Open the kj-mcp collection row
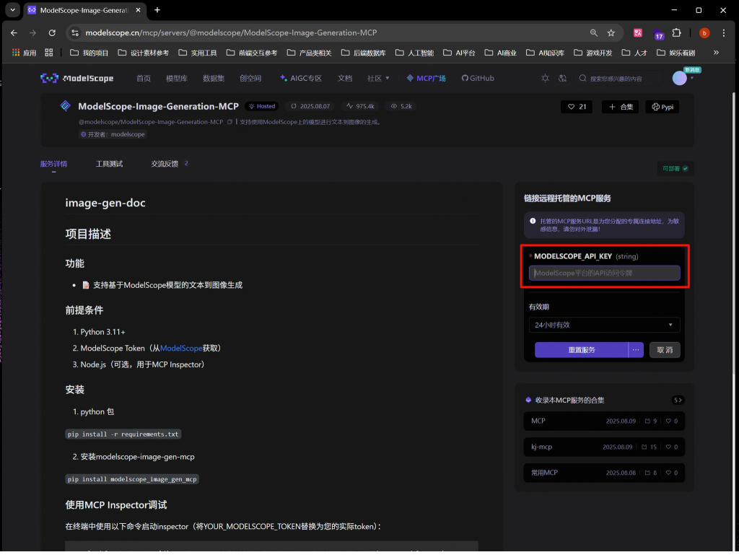Viewport: 739px width, 560px height. pyautogui.click(x=604, y=447)
